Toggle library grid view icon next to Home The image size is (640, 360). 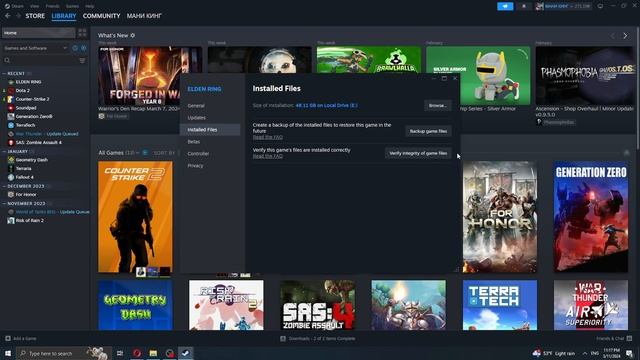(82, 33)
